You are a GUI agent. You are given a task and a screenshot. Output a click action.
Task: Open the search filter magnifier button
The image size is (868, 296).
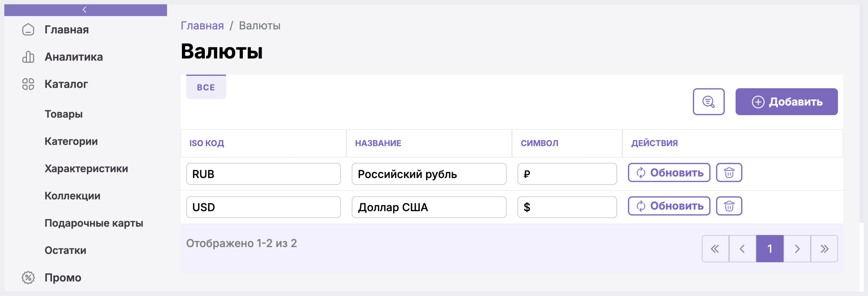click(708, 102)
